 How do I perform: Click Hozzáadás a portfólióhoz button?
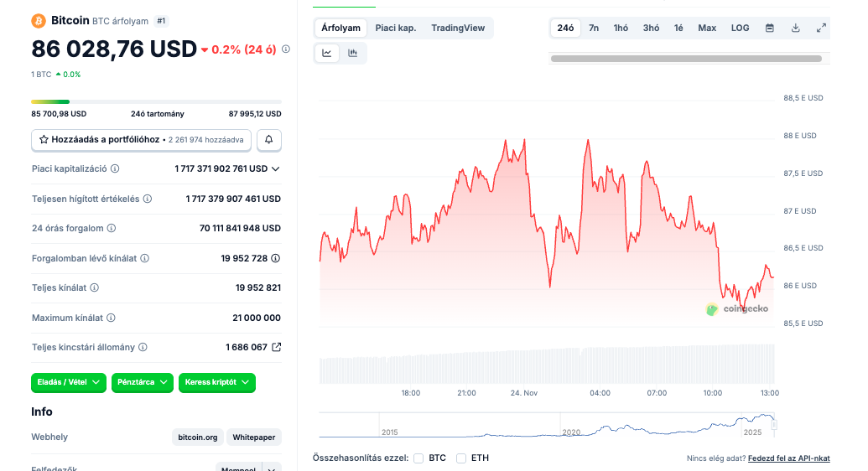[x=141, y=139]
